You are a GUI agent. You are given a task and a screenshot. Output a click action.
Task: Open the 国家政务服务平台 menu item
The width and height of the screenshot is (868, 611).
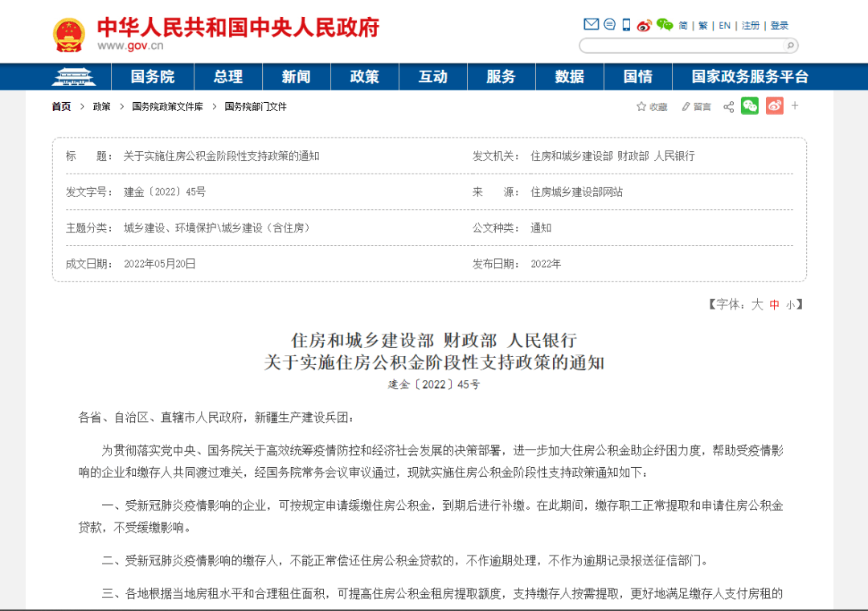pos(749,77)
